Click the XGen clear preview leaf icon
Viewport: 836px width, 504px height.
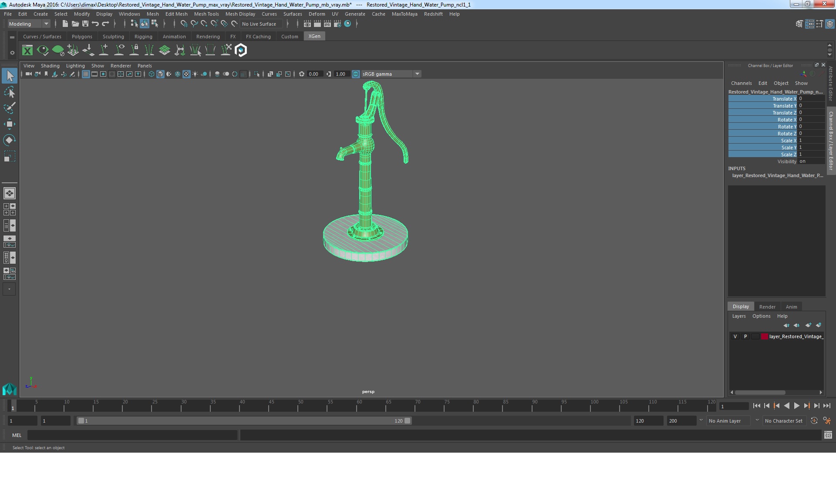(58, 50)
